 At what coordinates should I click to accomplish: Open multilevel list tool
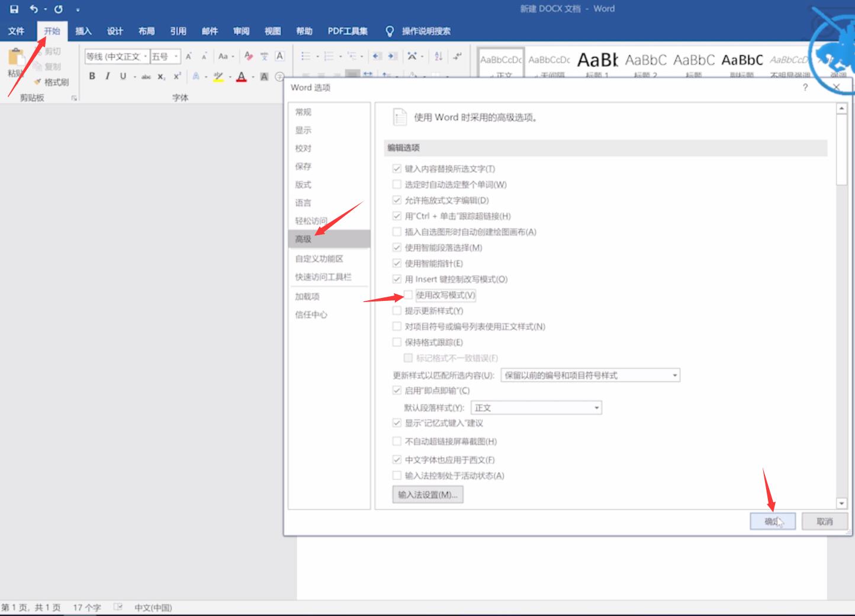(x=352, y=56)
